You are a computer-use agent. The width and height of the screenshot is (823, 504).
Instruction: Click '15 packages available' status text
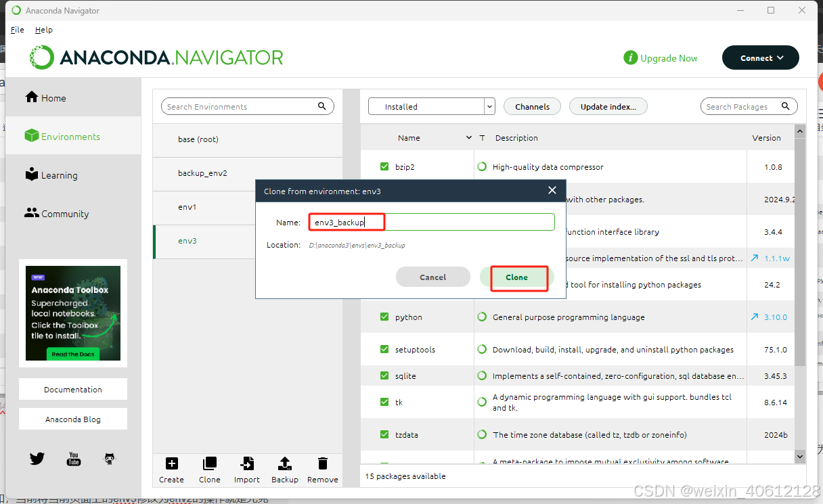point(405,476)
